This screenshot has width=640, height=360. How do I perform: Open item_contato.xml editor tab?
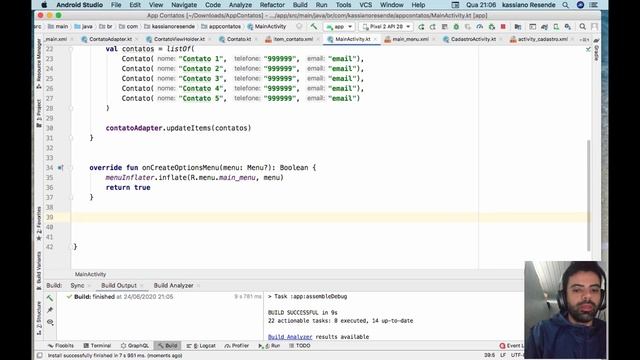293,39
